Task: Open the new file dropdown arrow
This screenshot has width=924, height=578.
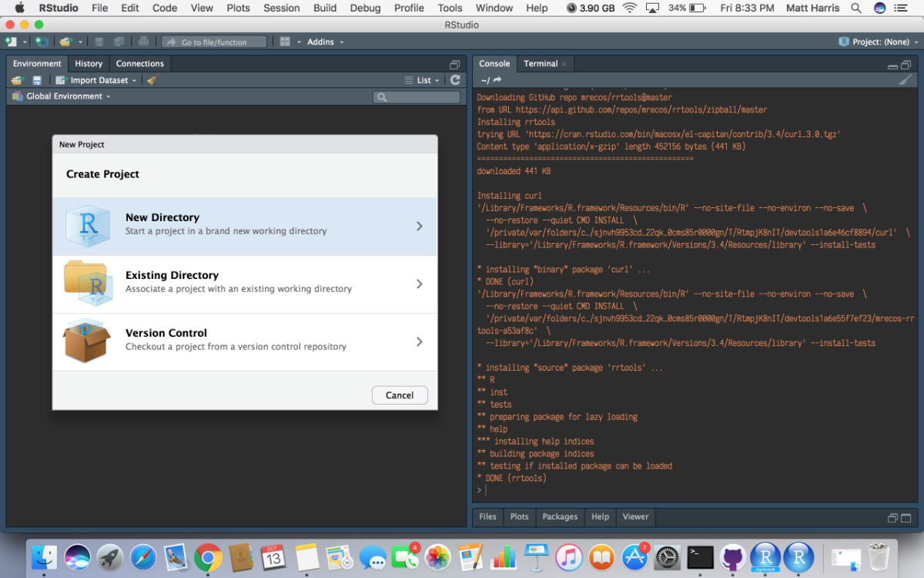Action: tap(25, 42)
